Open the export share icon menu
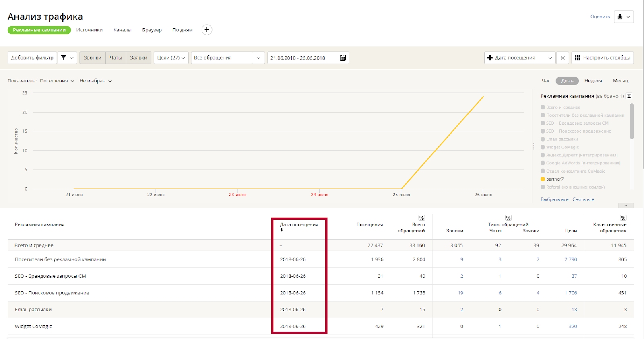 623,16
